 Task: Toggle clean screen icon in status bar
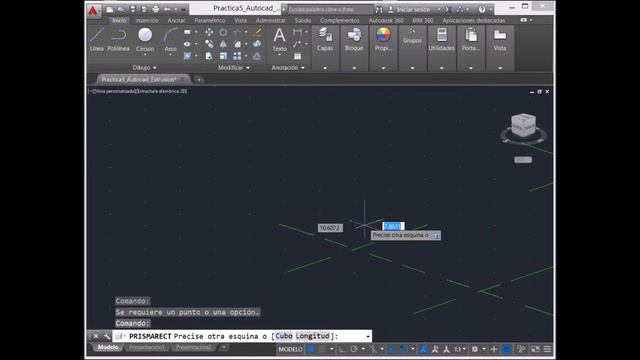tap(535, 349)
